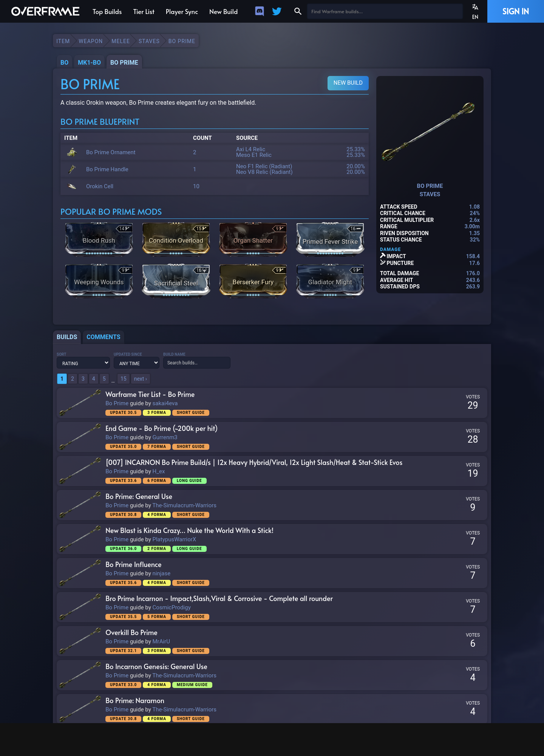Click the Overframe logo
Image resolution: width=544 pixels, height=756 pixels.
pos(45,11)
